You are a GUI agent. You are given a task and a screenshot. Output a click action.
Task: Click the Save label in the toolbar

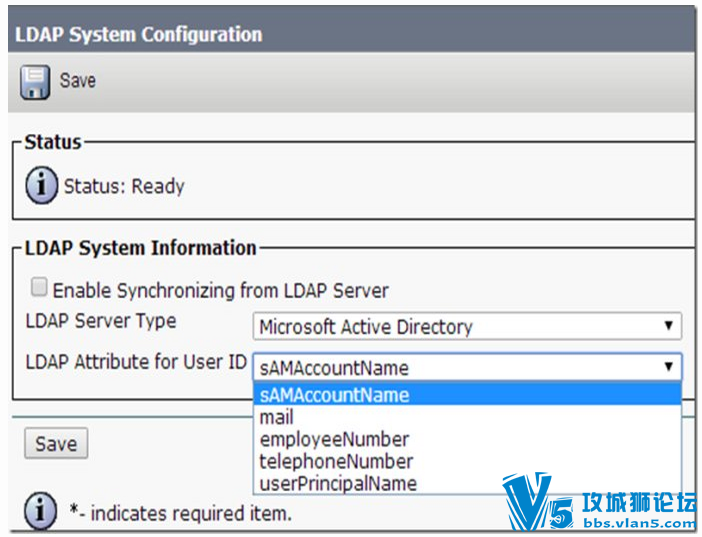(78, 81)
